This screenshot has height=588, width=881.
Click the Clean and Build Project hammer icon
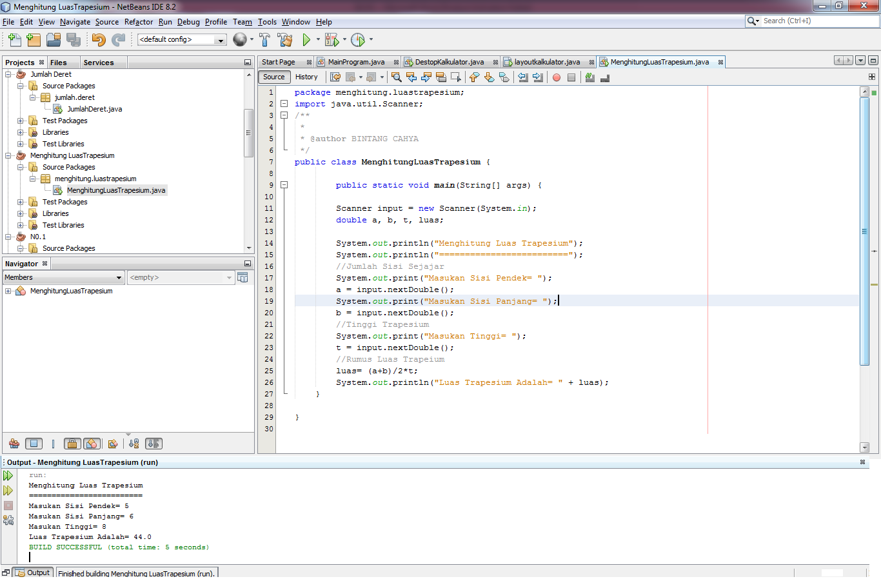coord(285,39)
